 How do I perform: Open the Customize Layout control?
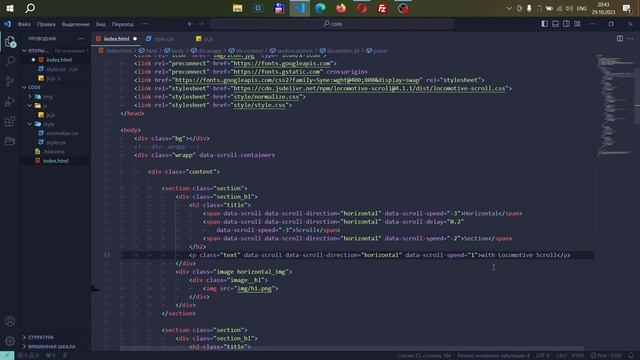coord(577,24)
